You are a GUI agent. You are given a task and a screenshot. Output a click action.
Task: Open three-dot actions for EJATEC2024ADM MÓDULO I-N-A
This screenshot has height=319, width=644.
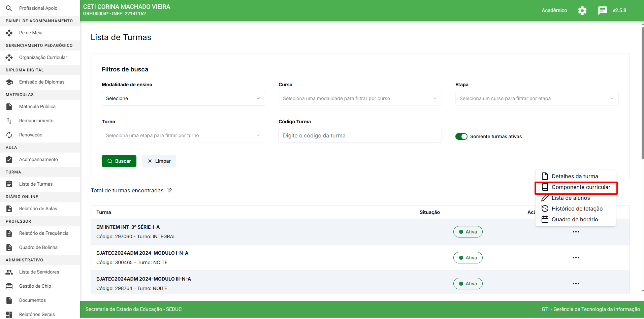[x=576, y=258]
